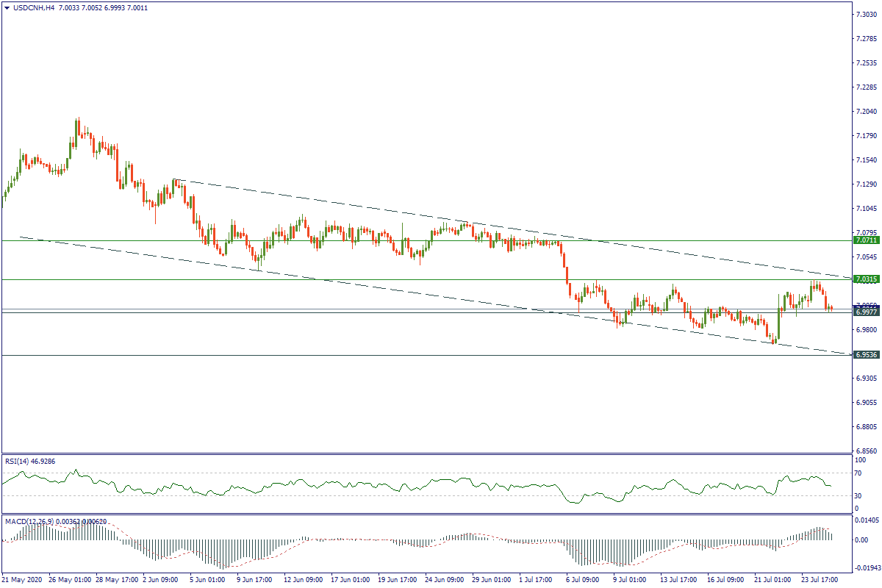Image resolution: width=882 pixels, height=588 pixels.
Task: Click the USDCNH,H4 chart title text
Action: 33,8
